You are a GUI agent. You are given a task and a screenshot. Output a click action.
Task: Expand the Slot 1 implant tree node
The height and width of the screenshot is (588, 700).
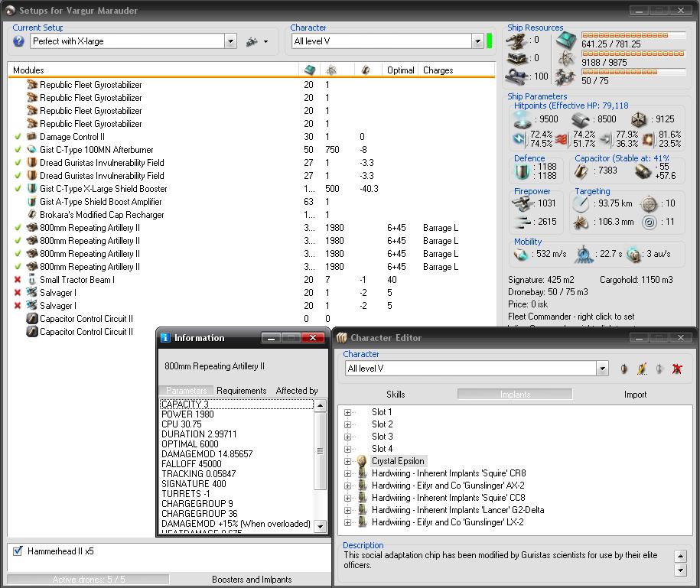(x=348, y=412)
